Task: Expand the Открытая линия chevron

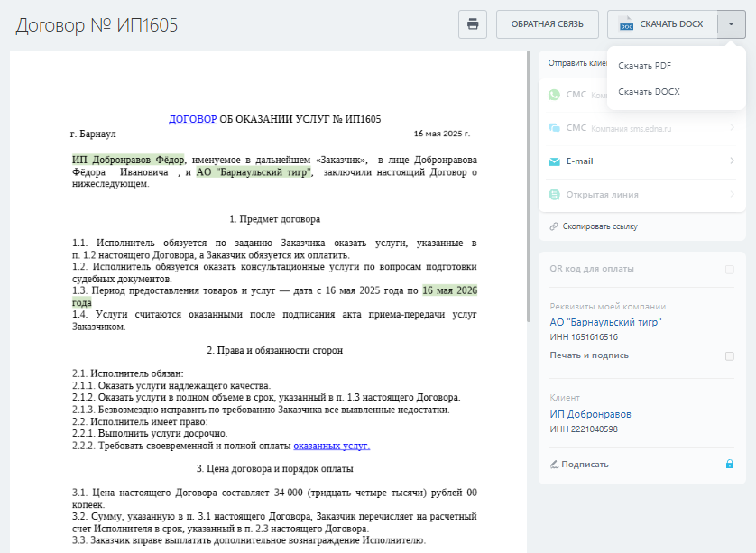Action: [732, 195]
